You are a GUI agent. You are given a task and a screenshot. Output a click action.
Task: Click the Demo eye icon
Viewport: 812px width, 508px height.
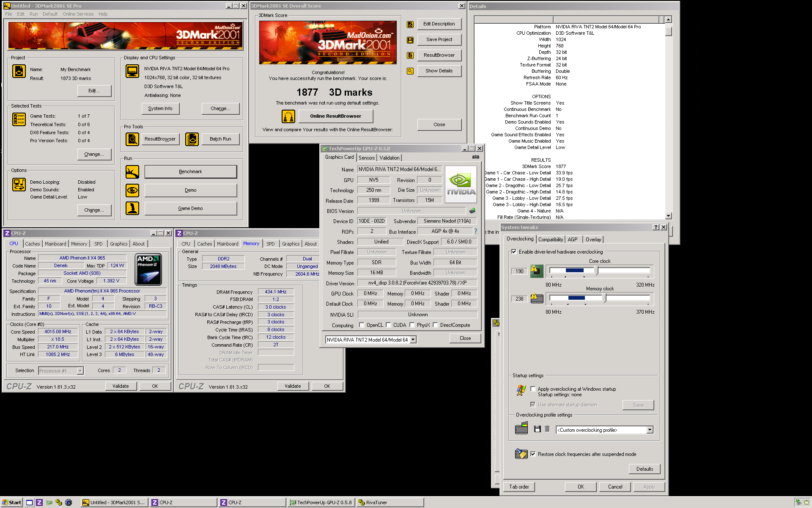tap(132, 190)
